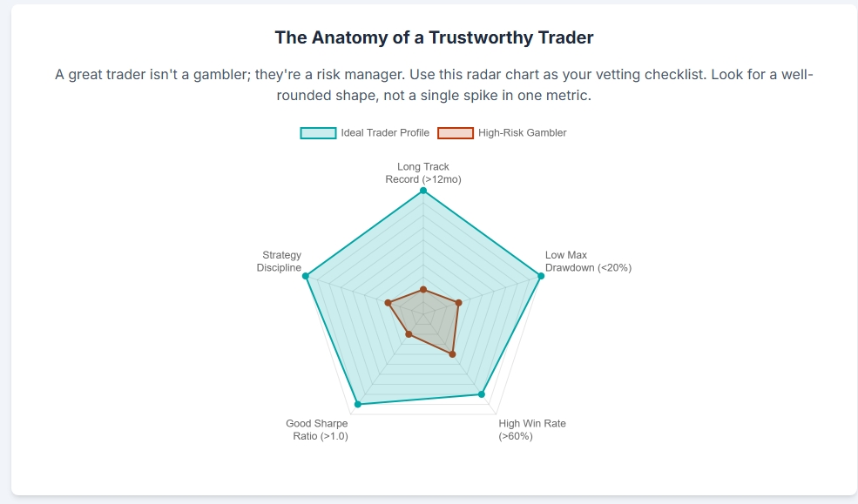Click the "Low Max Drawdown (<20%)" axis label
Screen dimensions: 858x504
point(588,261)
